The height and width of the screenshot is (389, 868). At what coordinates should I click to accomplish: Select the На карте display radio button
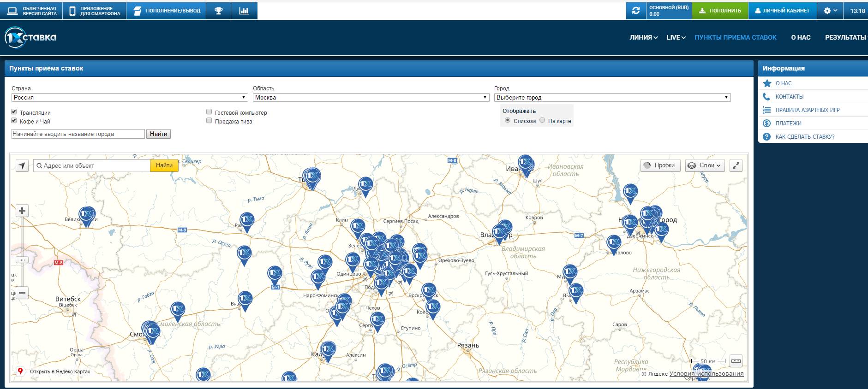542,120
